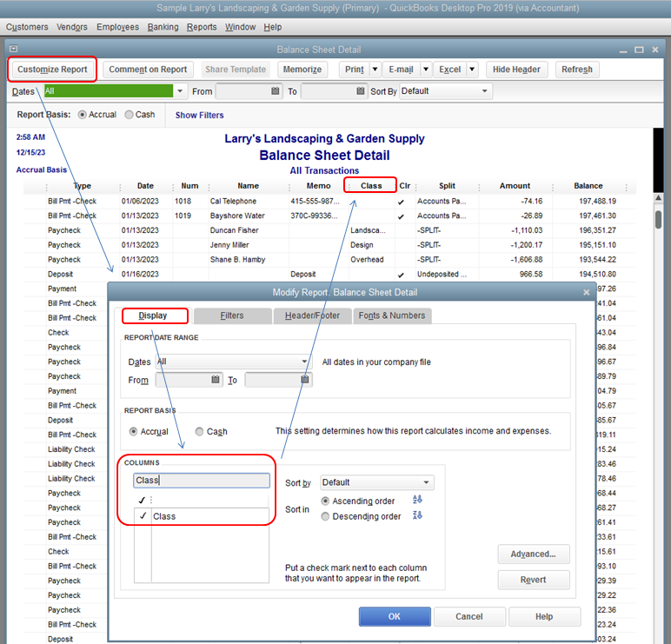Open the Excel dropdown arrow
The width and height of the screenshot is (671, 644).
[472, 70]
